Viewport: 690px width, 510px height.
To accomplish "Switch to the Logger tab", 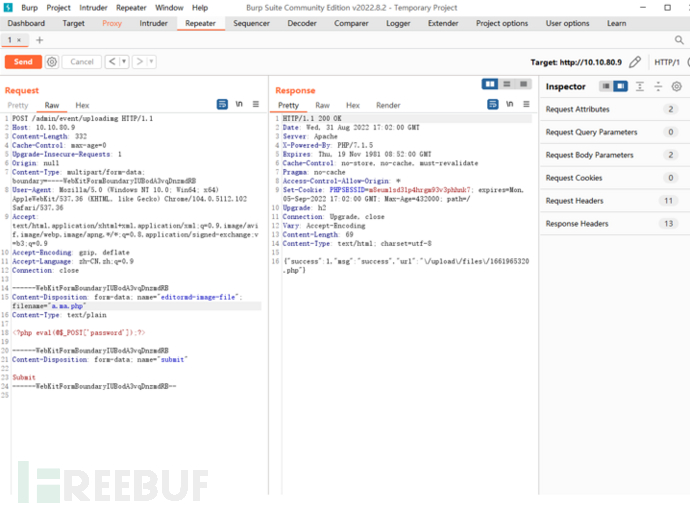I will 398,23.
